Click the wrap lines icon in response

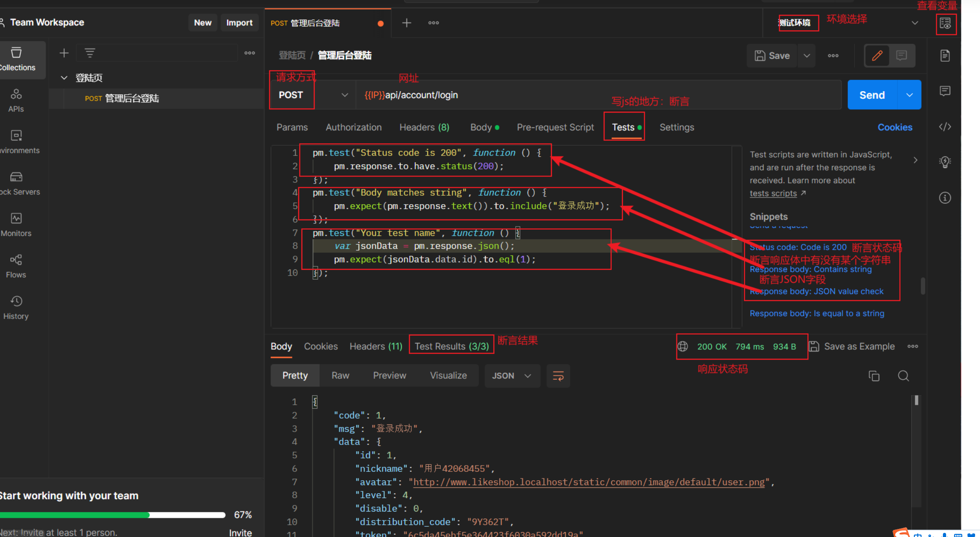click(558, 376)
